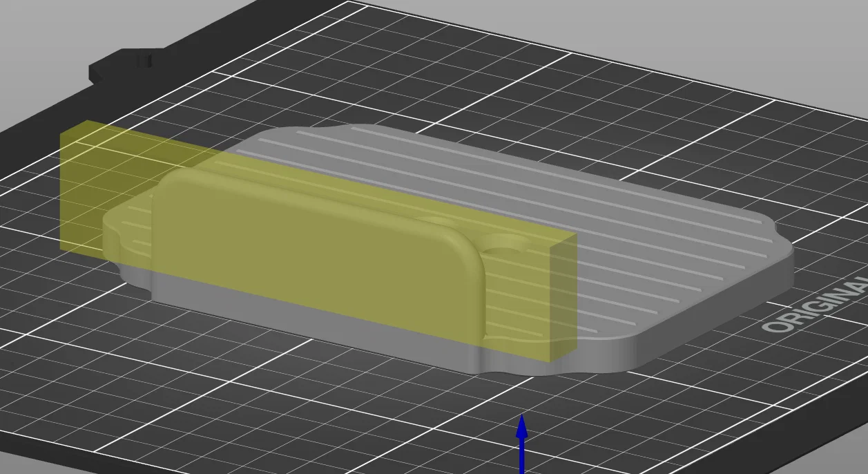This screenshot has height=474, width=868.
Task: Select the yellow translucent modifier box
Action: coord(318,242)
